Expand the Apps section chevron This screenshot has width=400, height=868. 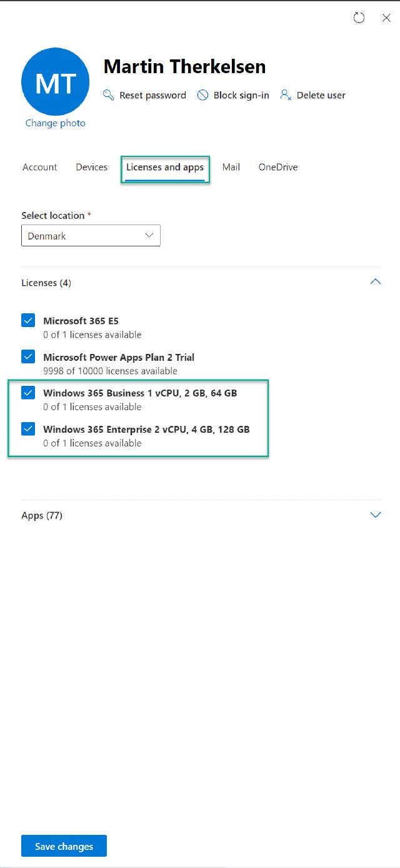[375, 515]
